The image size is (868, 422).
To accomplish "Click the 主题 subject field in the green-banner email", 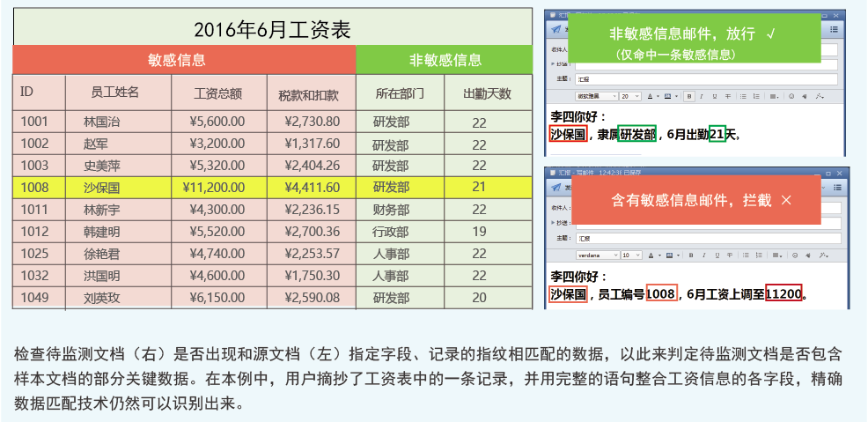I will point(704,79).
